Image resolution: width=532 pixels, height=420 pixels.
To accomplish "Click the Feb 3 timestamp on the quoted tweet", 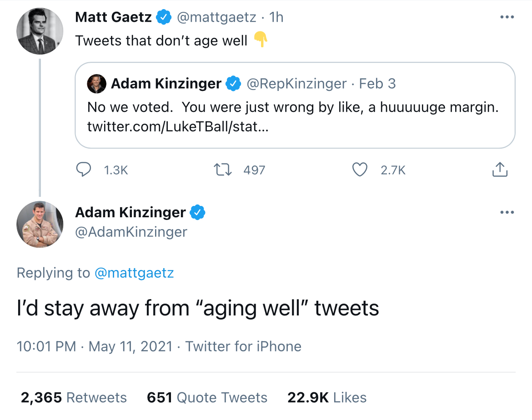I will 379,84.
